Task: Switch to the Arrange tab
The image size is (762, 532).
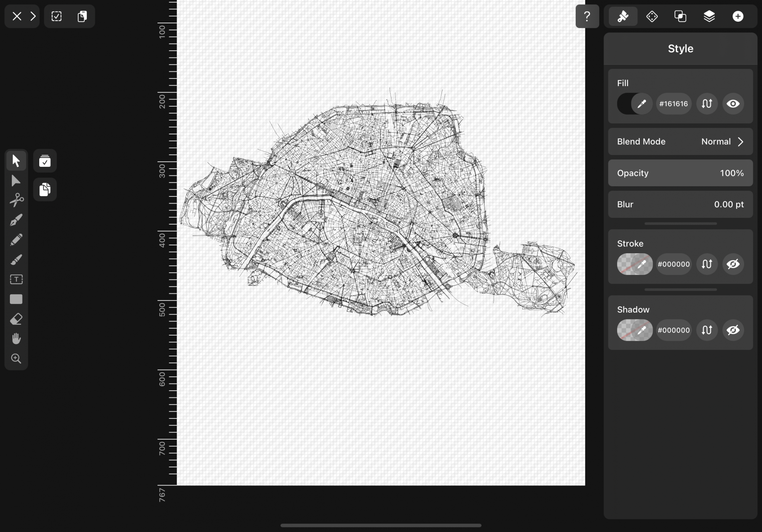Action: pos(652,16)
